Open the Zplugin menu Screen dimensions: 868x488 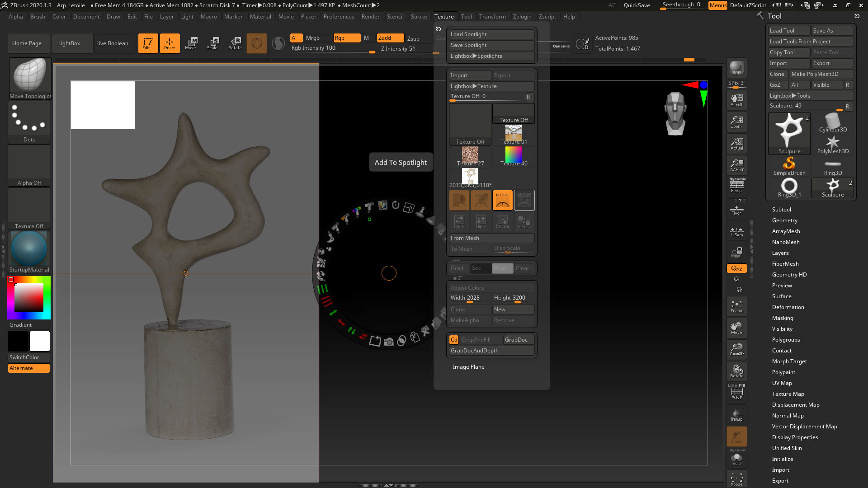tap(522, 16)
